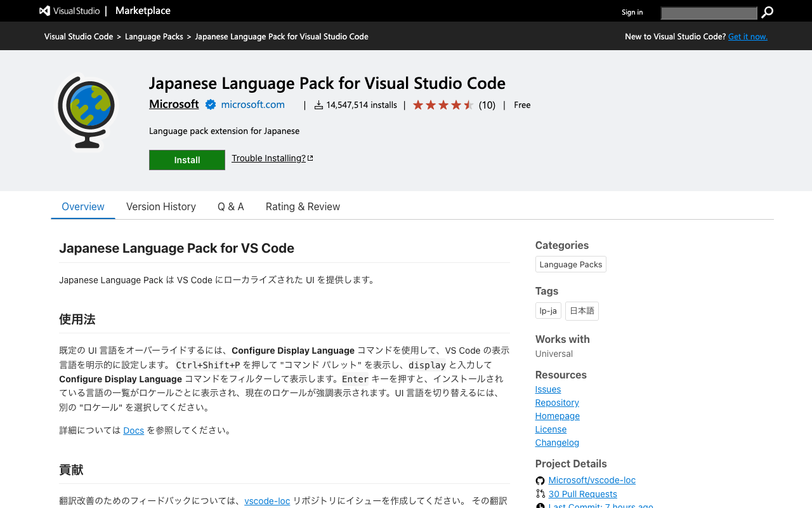Click the extension title heading

[327, 83]
